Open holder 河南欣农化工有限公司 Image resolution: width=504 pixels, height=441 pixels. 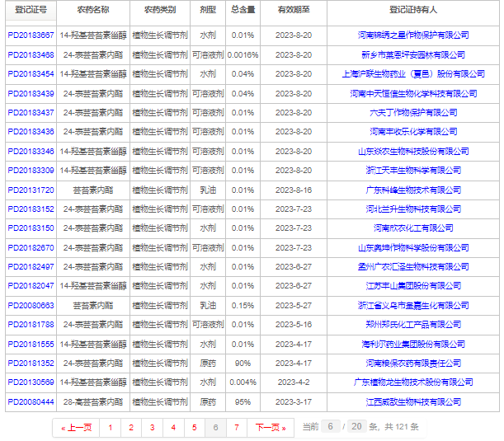(x=413, y=228)
